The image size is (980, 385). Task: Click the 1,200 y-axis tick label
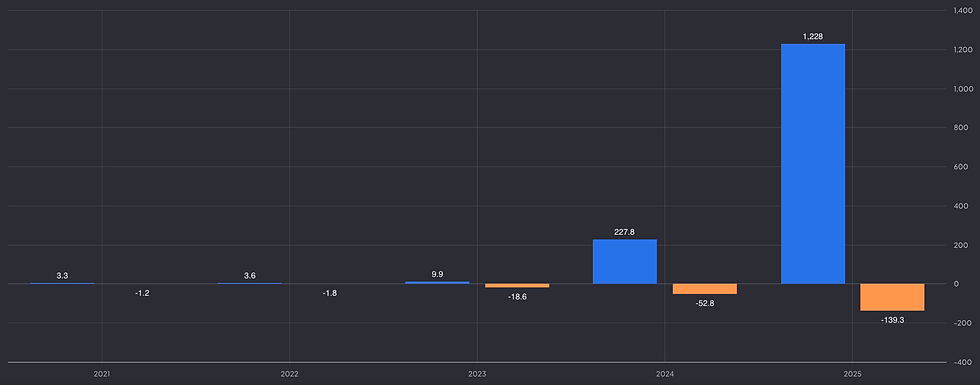pos(962,50)
